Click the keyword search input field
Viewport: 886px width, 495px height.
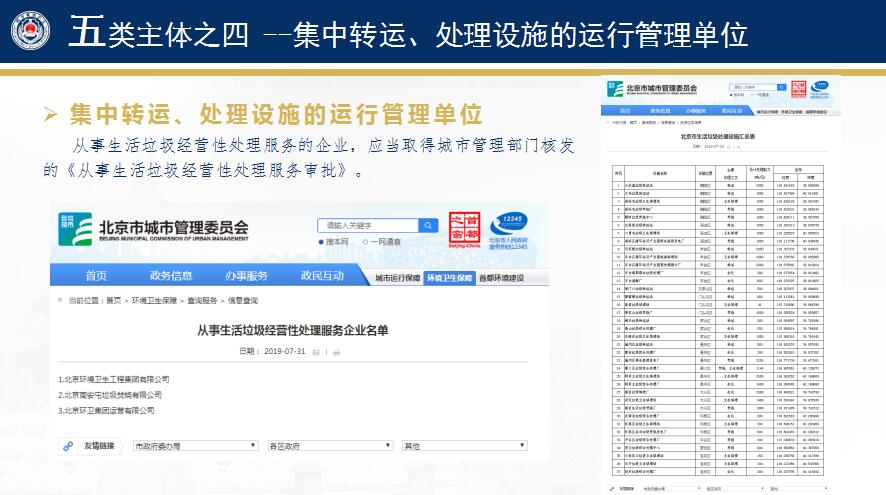point(368,225)
